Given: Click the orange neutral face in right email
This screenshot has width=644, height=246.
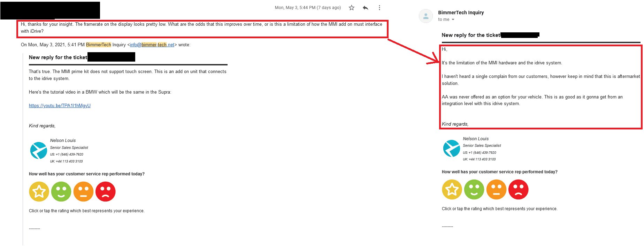Looking at the screenshot, I should 496,190.
